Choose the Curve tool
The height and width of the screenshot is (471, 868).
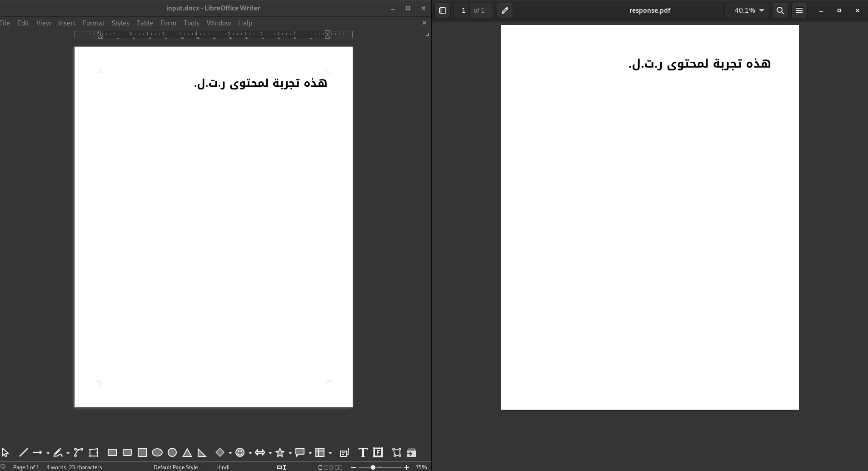click(78, 452)
